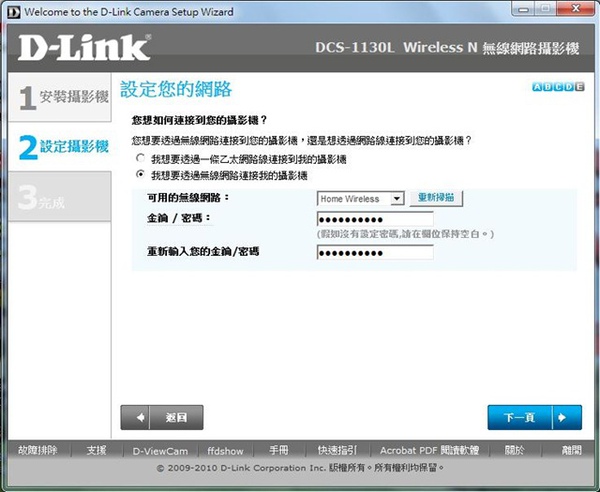Select the wireless network connection radio option

click(x=140, y=174)
